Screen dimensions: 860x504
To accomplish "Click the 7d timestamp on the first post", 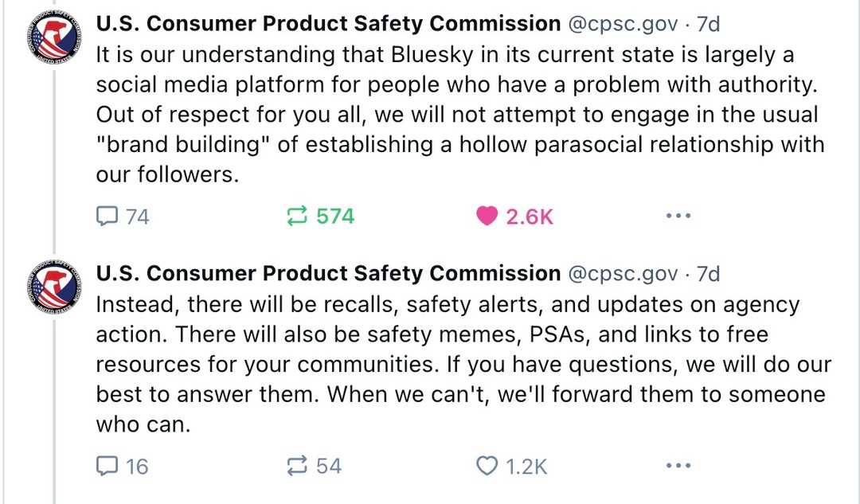I will click(708, 25).
